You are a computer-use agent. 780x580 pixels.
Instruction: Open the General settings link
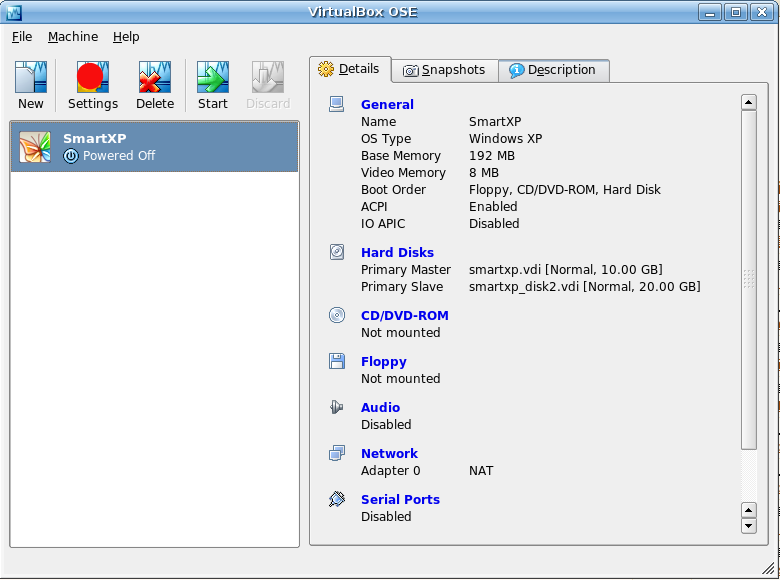[x=387, y=104]
